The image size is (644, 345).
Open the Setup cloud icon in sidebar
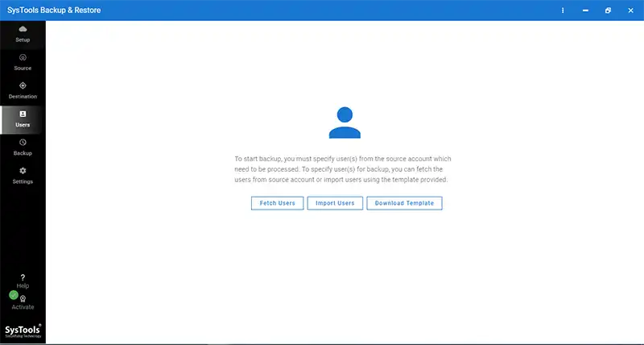[23, 29]
